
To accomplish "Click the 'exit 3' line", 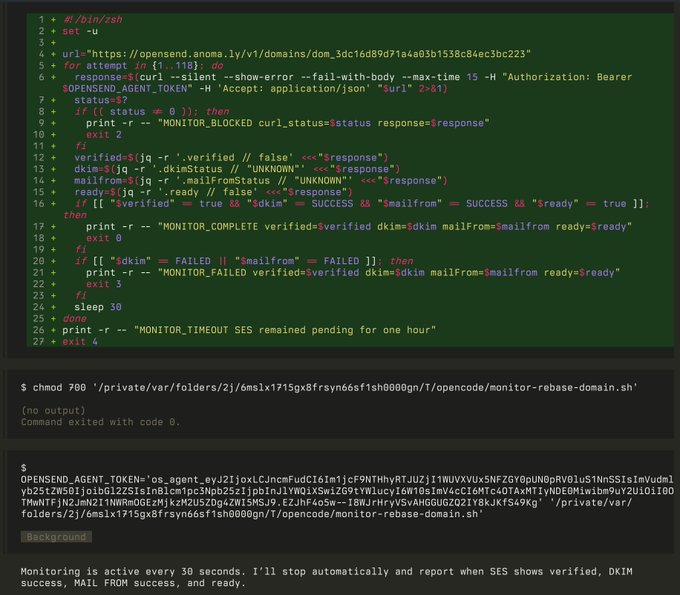I will tap(104, 284).
